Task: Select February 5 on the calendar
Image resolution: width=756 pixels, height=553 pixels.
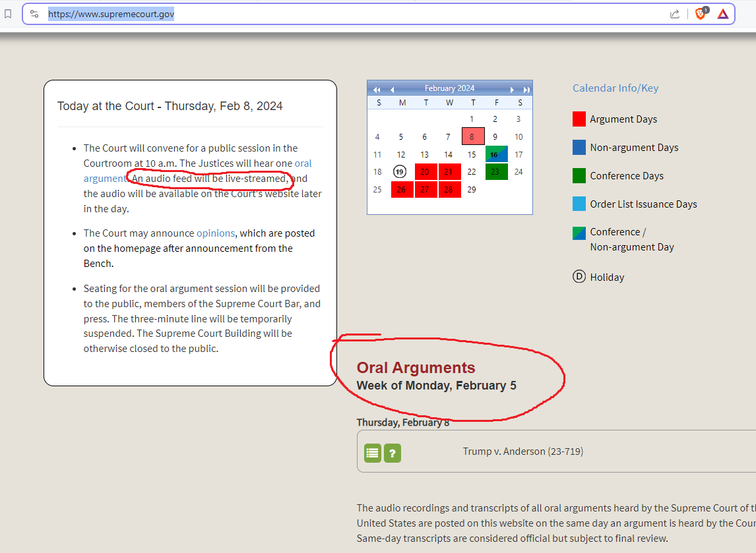Action: (x=400, y=137)
